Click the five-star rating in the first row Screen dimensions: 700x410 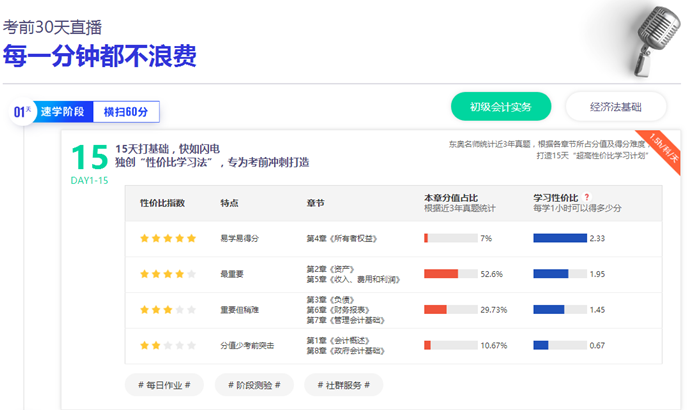click(167, 238)
